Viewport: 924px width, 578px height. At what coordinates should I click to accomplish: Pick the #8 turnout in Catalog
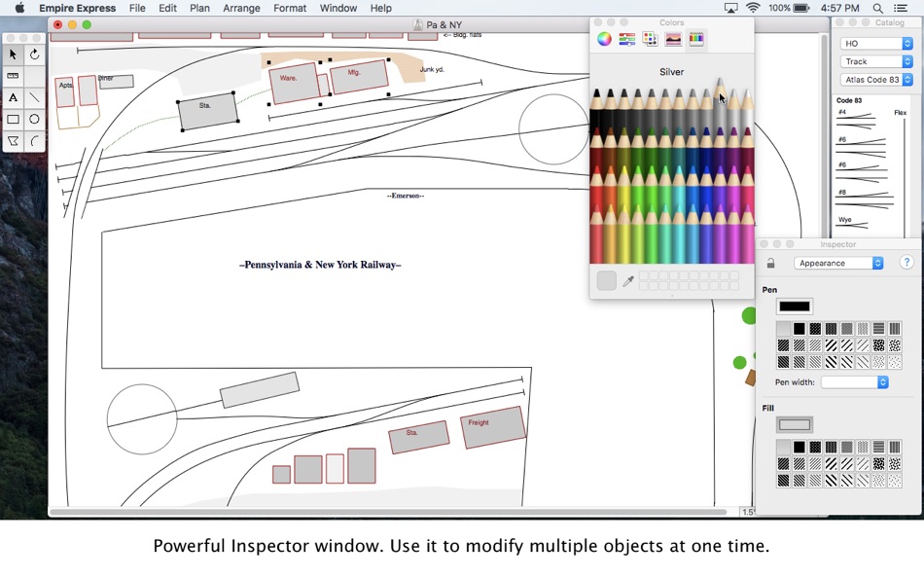865,199
